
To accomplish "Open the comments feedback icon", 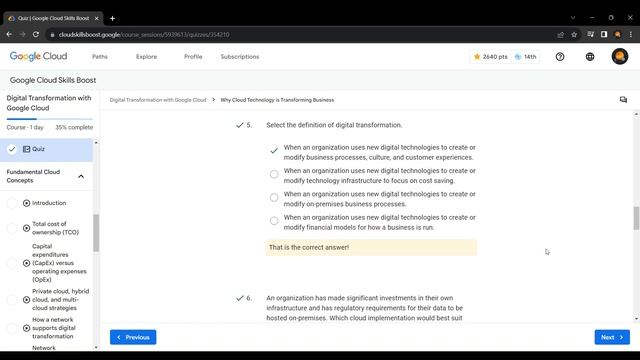I will click(x=623, y=100).
